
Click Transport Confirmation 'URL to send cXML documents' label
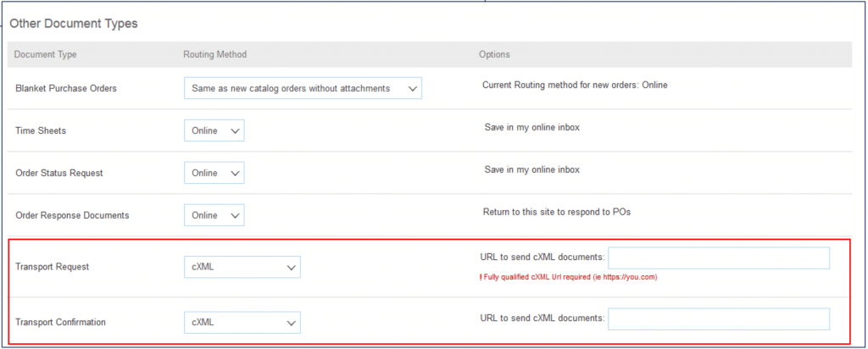(x=542, y=319)
